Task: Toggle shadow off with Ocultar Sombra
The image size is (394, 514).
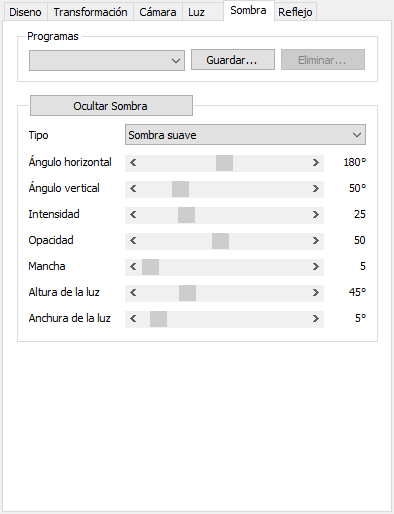Action: [111, 106]
